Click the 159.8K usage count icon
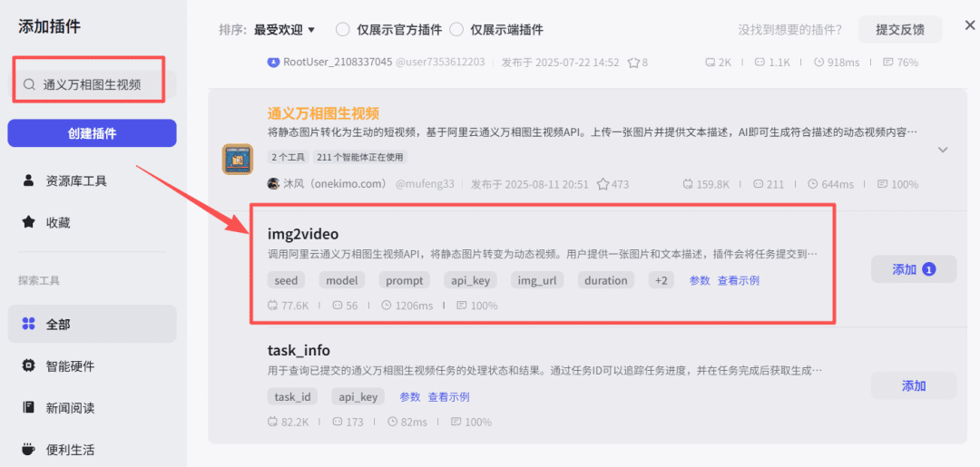 [689, 185]
